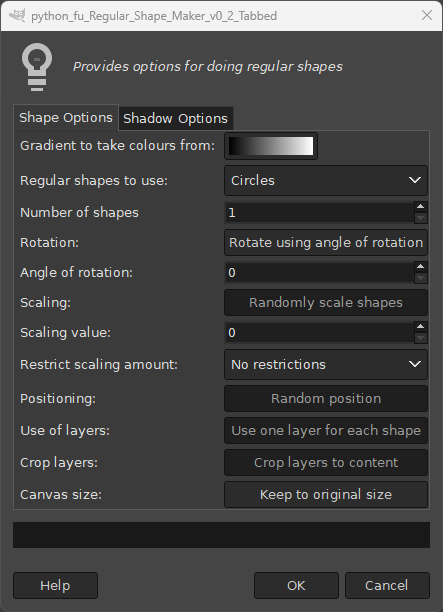Image resolution: width=443 pixels, height=612 pixels.
Task: Toggle Rotate using angle of rotation
Action: 326,242
